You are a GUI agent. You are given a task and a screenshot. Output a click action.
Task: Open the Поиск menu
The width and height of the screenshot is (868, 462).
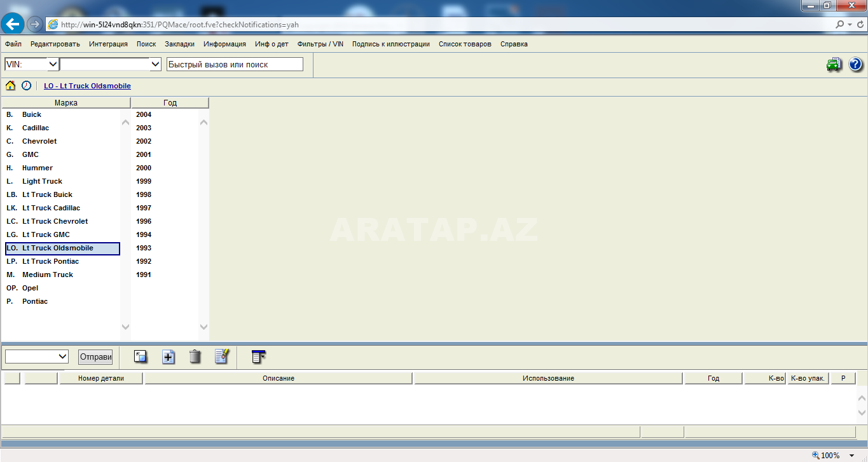tap(146, 44)
